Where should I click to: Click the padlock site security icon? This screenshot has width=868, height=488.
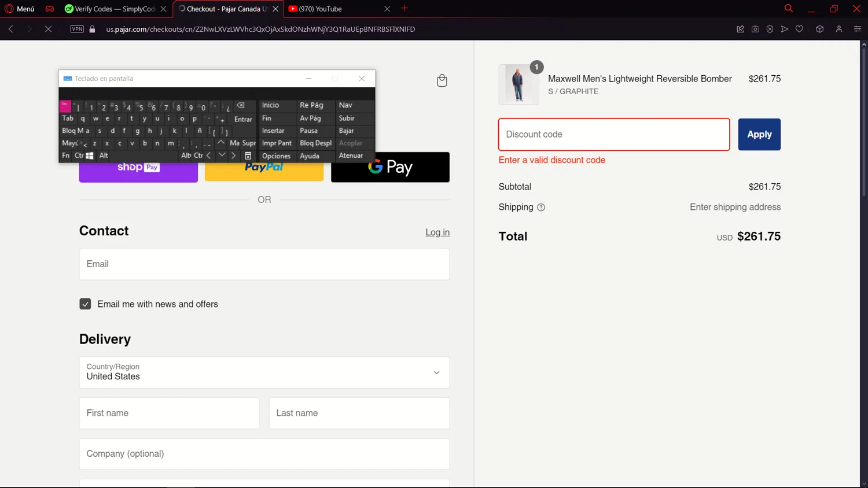[92, 29]
